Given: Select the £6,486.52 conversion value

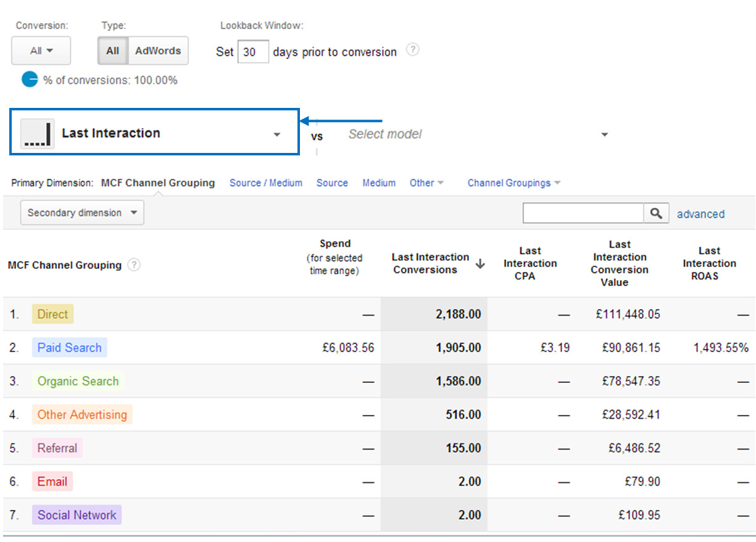Looking at the screenshot, I should (x=634, y=448).
